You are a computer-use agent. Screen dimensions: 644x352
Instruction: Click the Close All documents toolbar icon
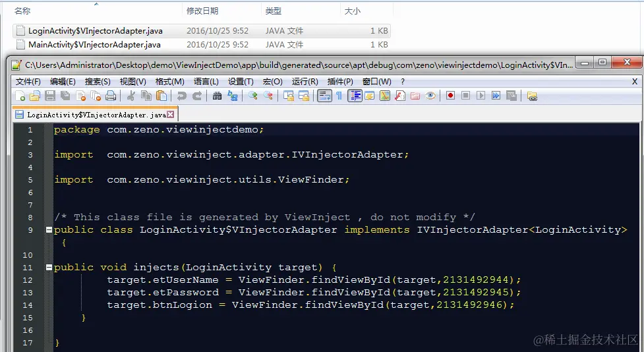click(96, 96)
